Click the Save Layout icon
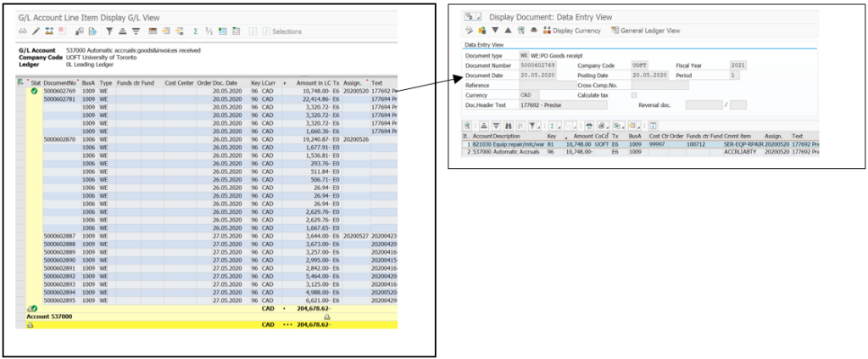The height and width of the screenshot is (359, 868). click(x=179, y=31)
